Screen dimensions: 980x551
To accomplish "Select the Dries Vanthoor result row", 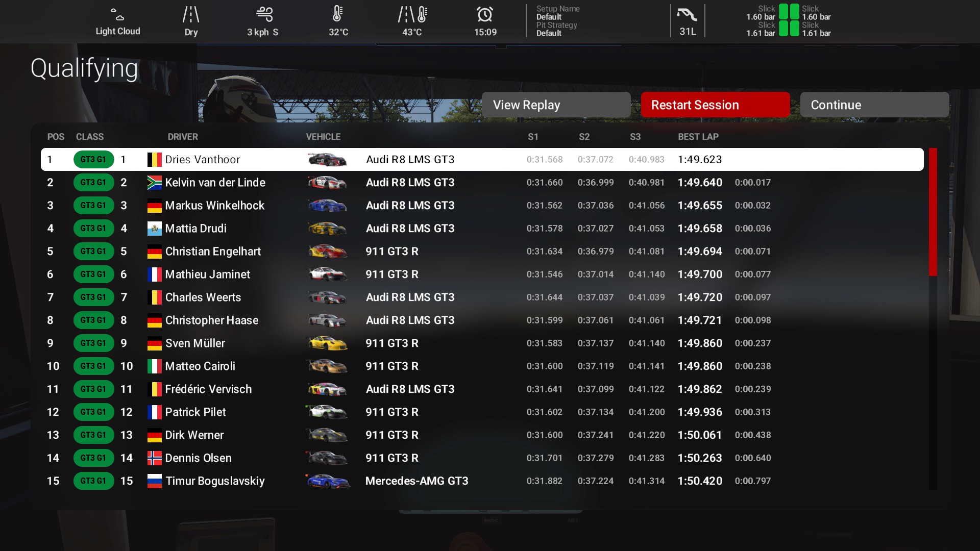I will point(482,160).
